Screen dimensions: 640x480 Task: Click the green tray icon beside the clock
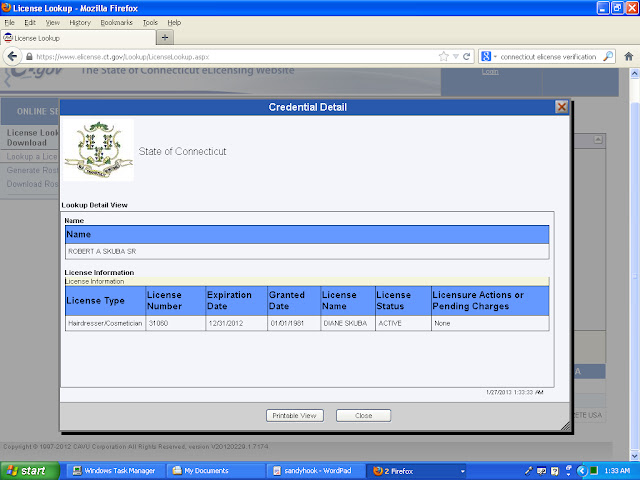(594, 470)
